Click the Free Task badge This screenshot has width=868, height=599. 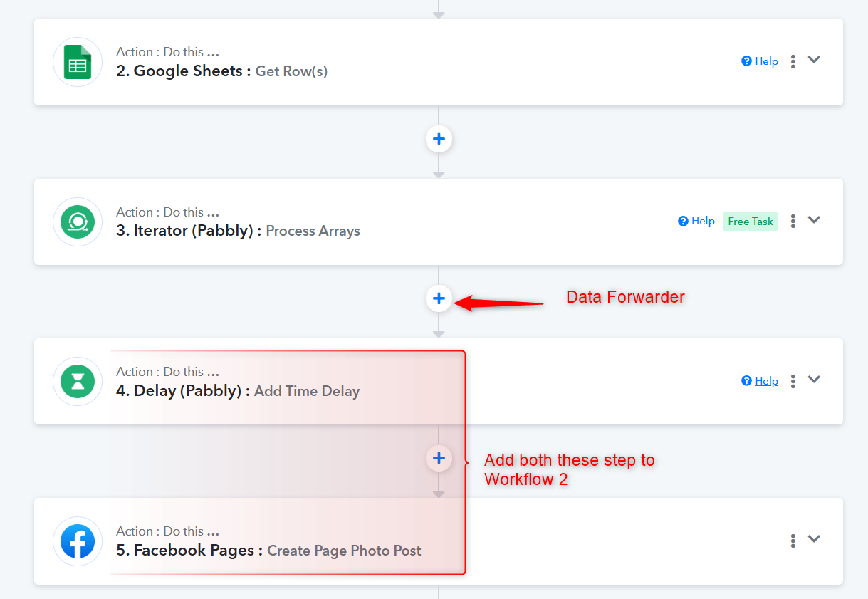(751, 222)
